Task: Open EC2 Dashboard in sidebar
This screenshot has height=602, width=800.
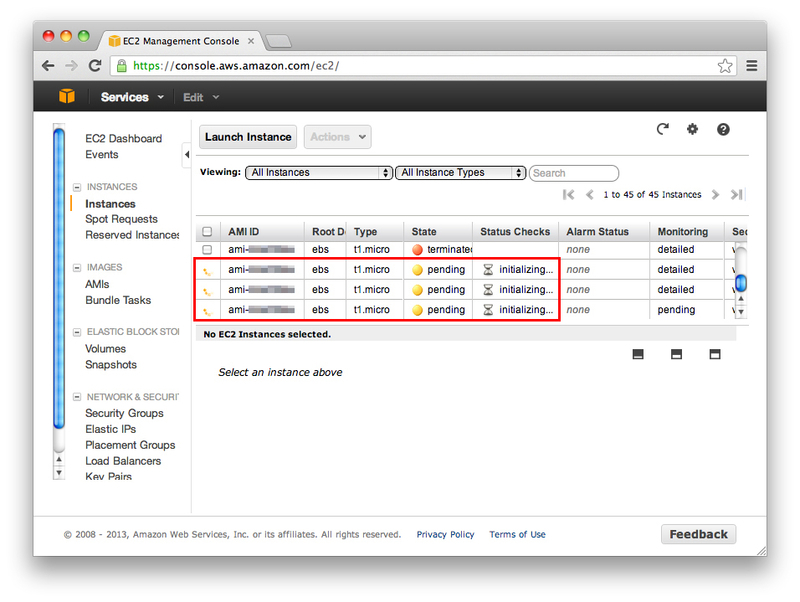Action: pyautogui.click(x=123, y=139)
